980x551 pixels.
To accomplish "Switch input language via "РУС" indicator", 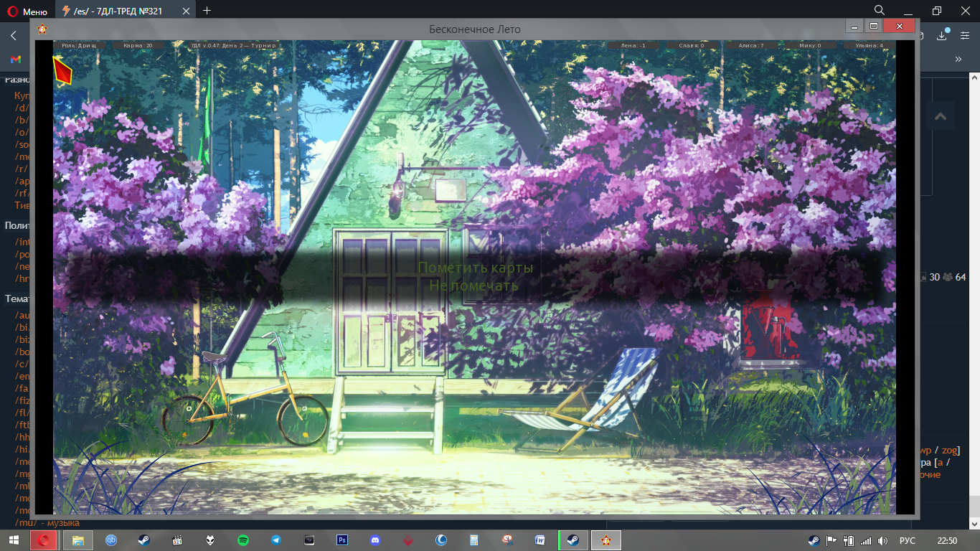I will pos(908,541).
